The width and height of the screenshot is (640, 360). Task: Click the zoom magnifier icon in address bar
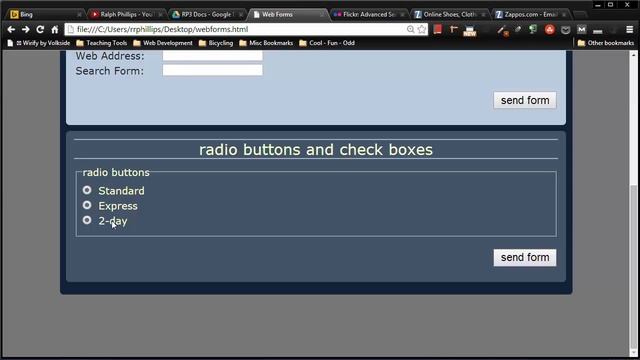pyautogui.click(x=411, y=29)
